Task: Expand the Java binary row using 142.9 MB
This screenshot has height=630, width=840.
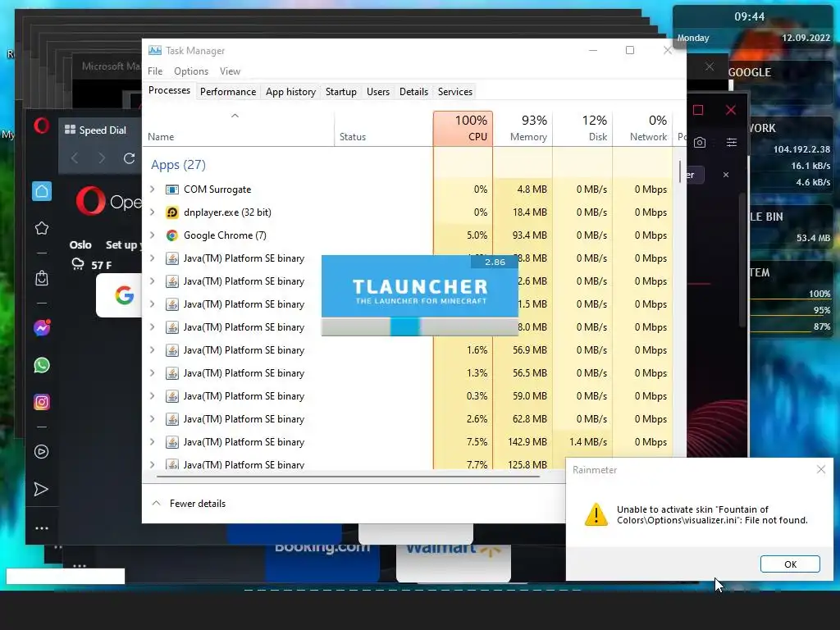Action: [x=153, y=442]
